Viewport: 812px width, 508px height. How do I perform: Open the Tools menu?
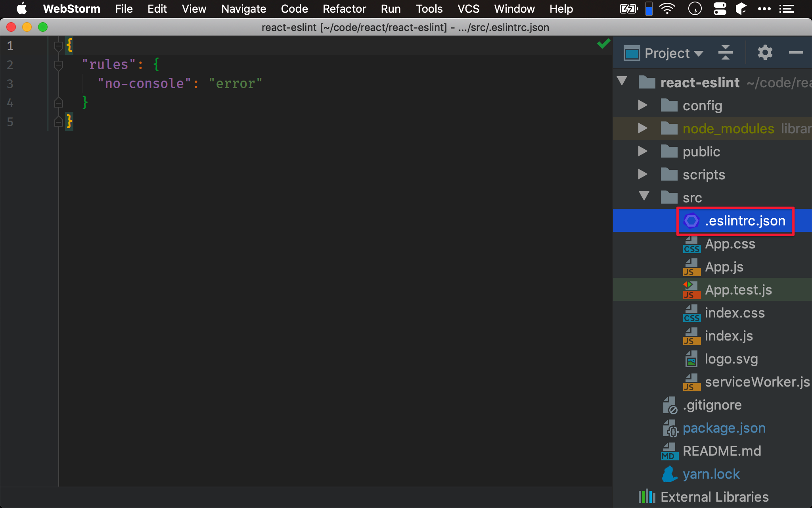click(x=429, y=8)
